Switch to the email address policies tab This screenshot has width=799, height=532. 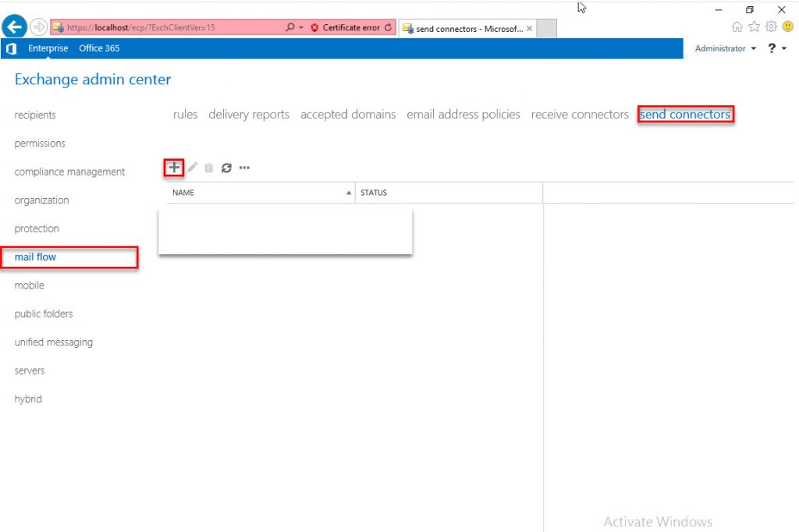click(x=463, y=115)
